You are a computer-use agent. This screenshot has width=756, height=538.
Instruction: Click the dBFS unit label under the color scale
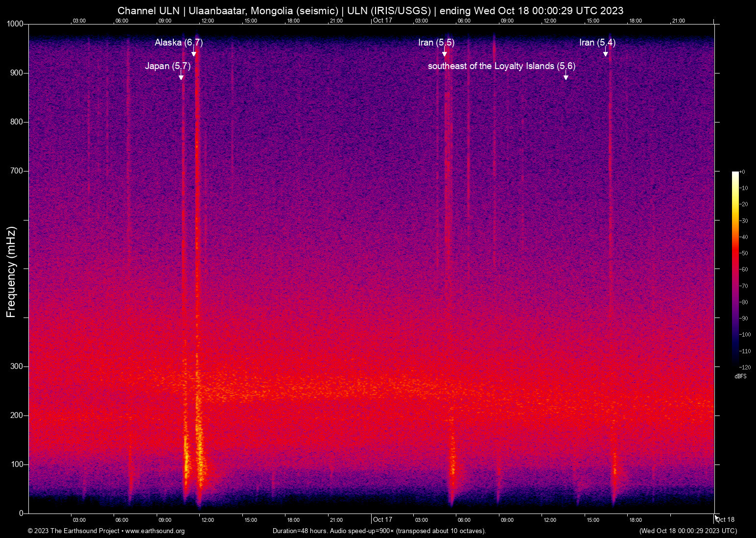pos(741,376)
